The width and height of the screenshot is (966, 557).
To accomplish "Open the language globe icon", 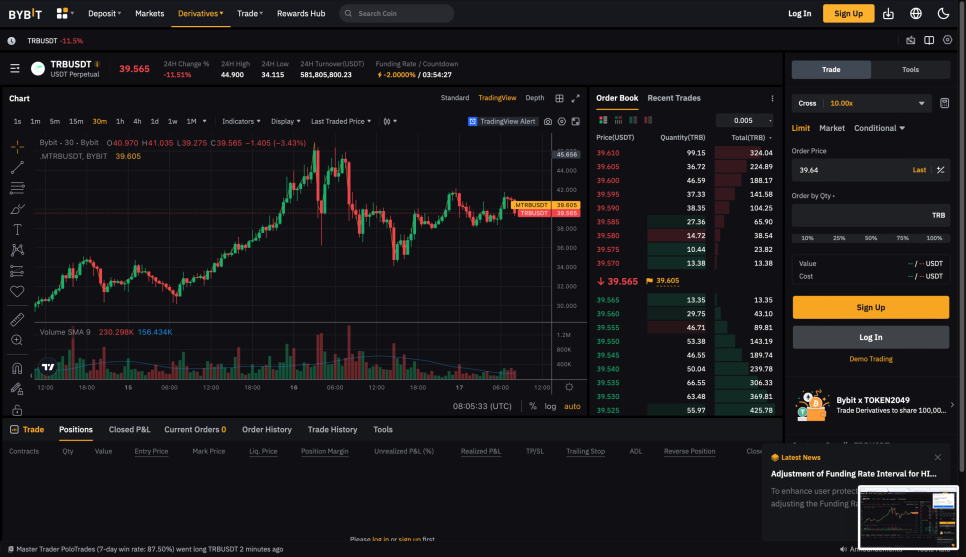I will pyautogui.click(x=916, y=14).
